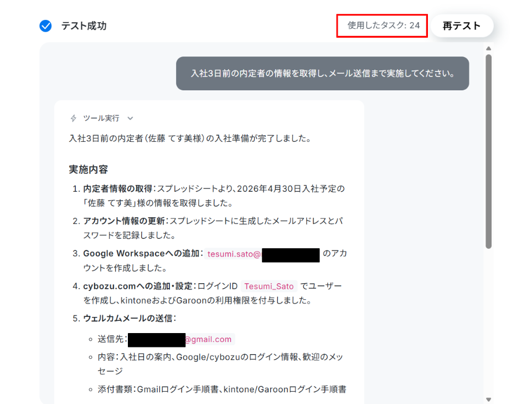Expand the ツール実行 chevron
532x404 pixels.
click(x=130, y=118)
